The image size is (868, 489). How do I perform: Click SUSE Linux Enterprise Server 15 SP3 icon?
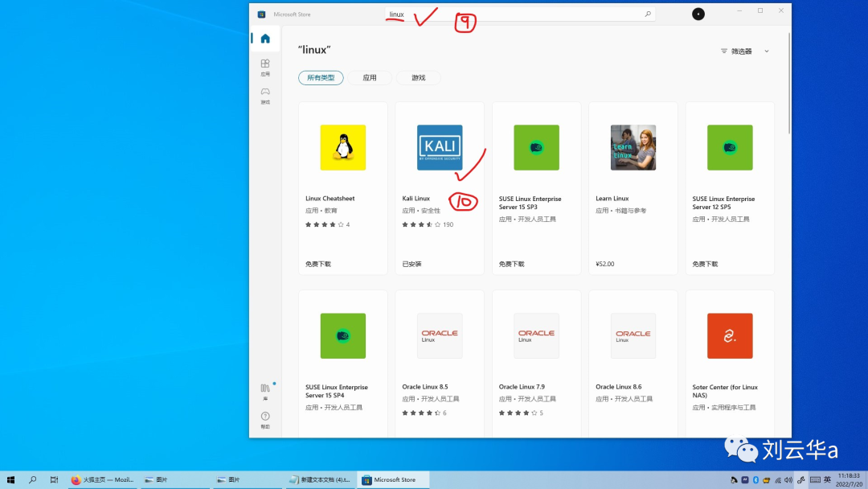536,147
